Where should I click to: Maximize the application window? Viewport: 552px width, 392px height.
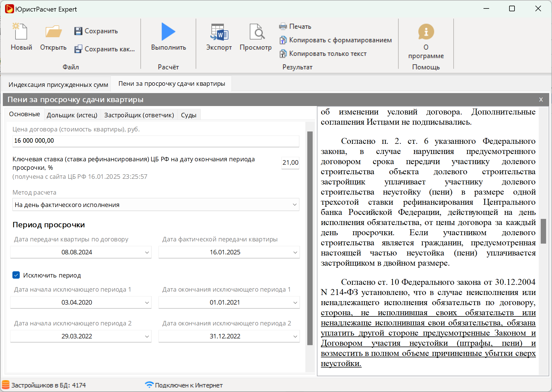tap(512, 9)
